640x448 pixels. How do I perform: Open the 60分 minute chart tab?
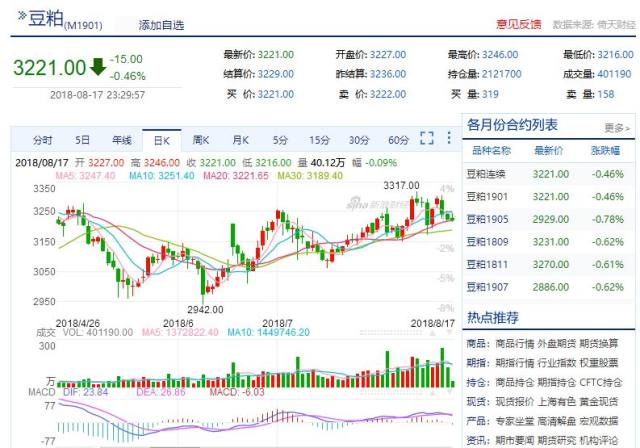398,140
